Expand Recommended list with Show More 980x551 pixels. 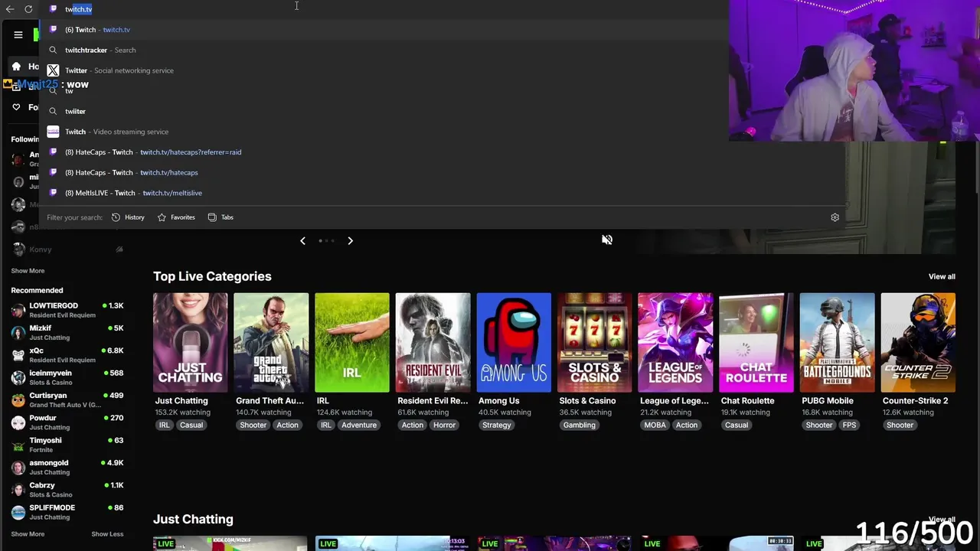tap(28, 534)
